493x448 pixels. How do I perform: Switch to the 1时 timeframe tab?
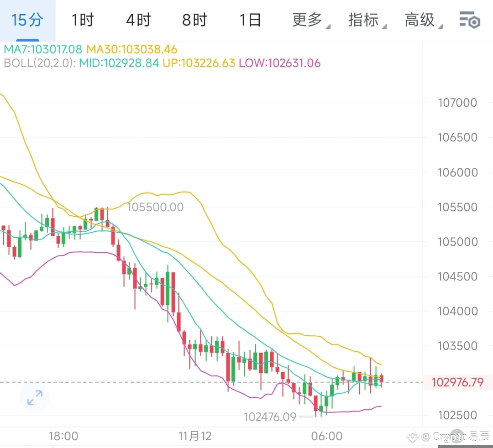[82, 20]
